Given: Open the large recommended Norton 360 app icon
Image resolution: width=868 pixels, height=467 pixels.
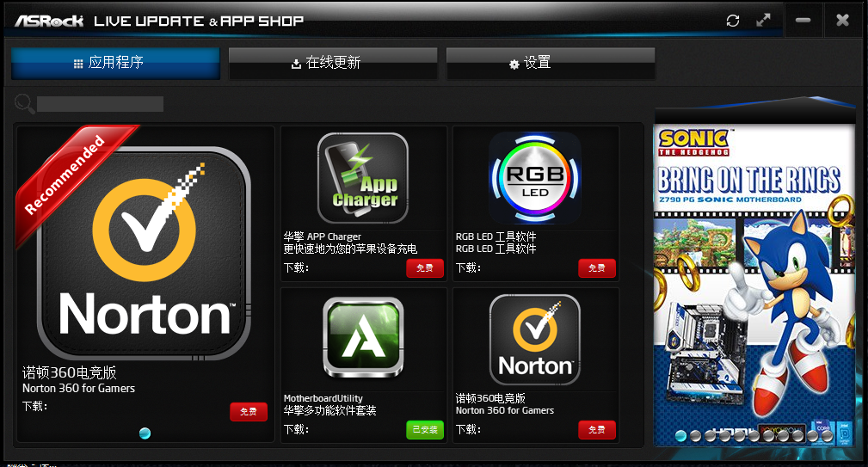Looking at the screenshot, I should tap(144, 254).
